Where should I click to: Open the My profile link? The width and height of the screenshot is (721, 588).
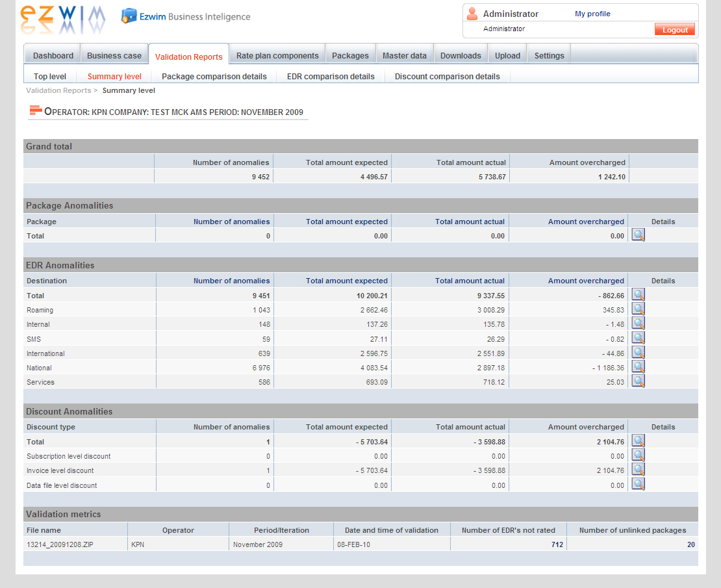pos(592,14)
